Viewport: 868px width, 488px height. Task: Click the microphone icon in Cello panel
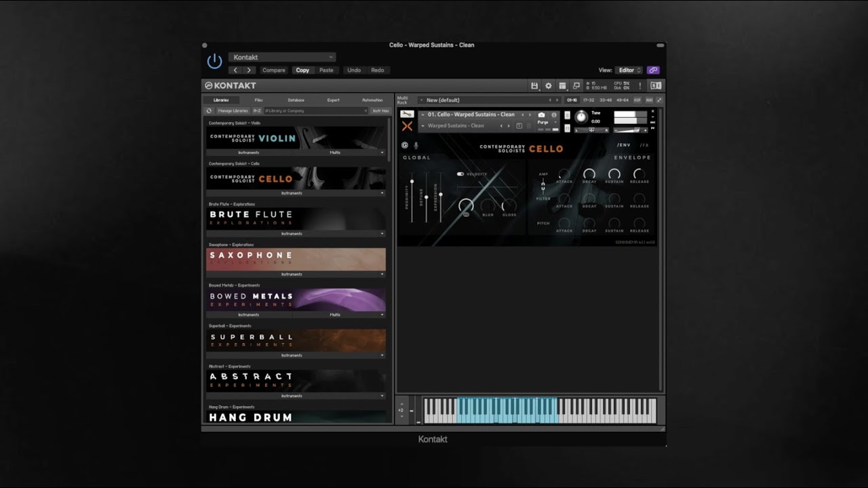pos(416,145)
